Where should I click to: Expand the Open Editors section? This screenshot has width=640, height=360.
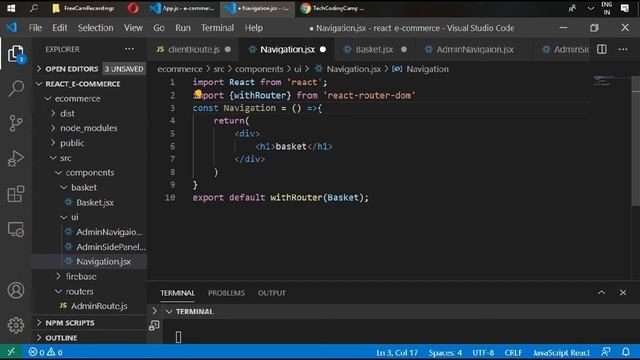tap(90, 69)
